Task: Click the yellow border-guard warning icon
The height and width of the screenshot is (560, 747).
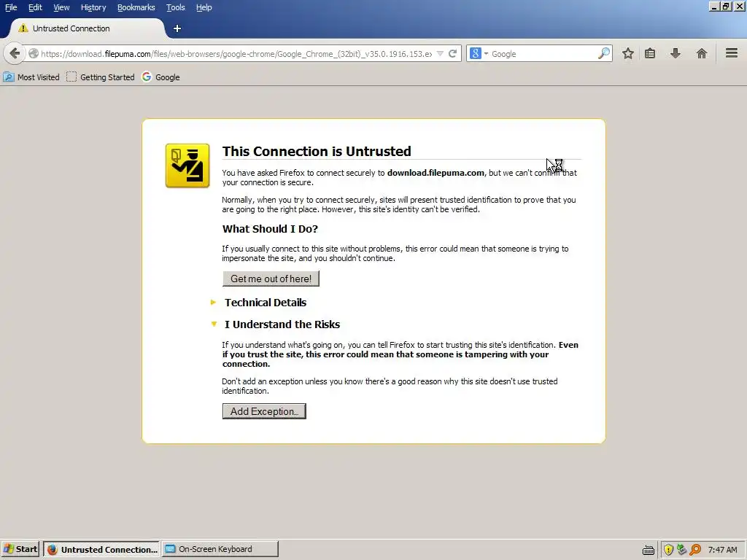Action: 187,166
